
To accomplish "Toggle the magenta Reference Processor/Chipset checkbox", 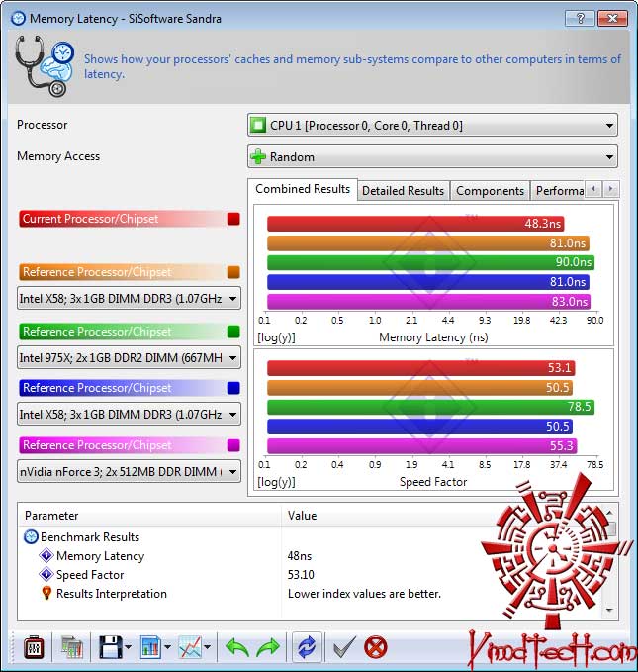I will coord(233,445).
